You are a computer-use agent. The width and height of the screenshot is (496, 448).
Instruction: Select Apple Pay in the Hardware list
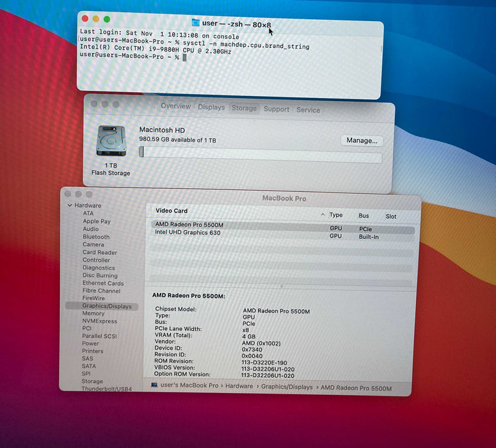(97, 221)
